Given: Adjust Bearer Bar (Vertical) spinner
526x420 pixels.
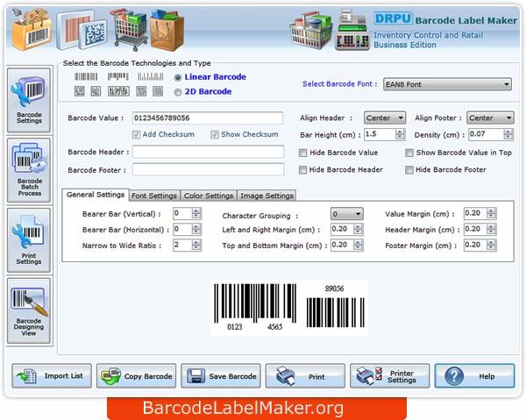Looking at the screenshot, I should (196, 213).
